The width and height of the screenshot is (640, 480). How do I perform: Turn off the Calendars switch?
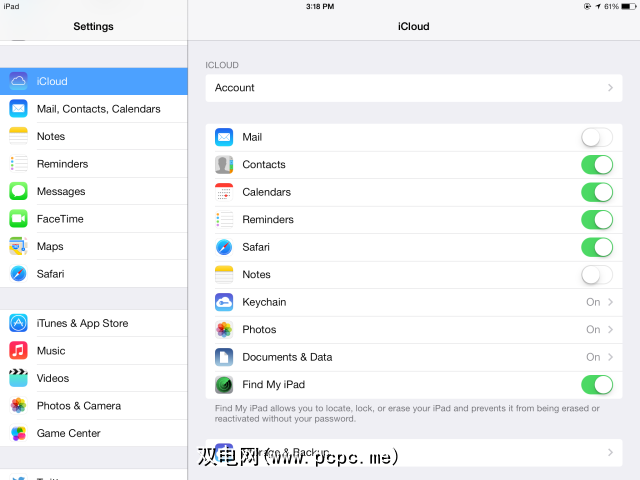point(597,192)
